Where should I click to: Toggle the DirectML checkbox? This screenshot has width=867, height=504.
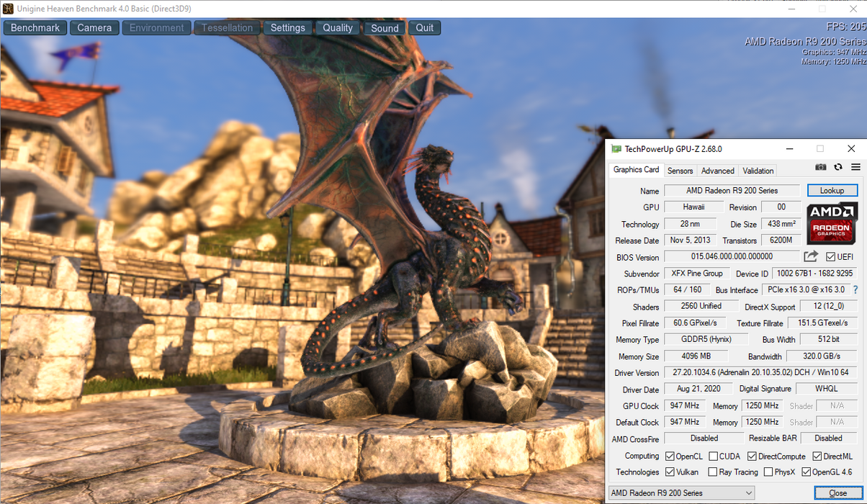point(817,456)
